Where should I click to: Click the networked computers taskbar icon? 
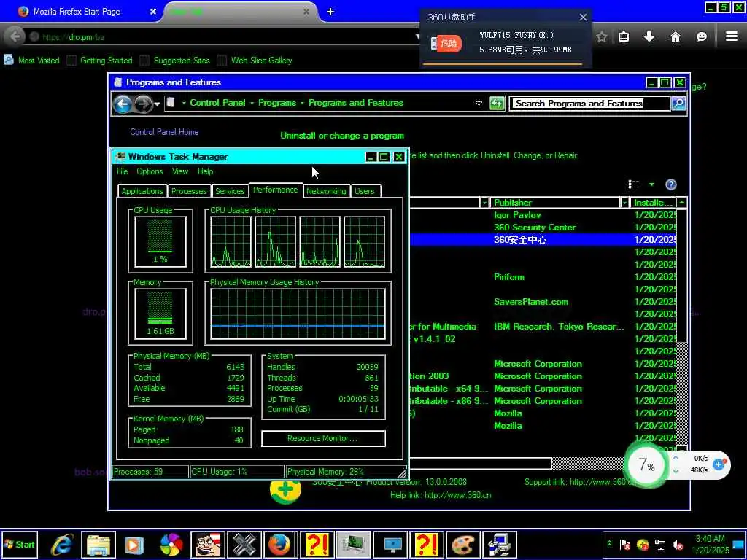pos(499,544)
